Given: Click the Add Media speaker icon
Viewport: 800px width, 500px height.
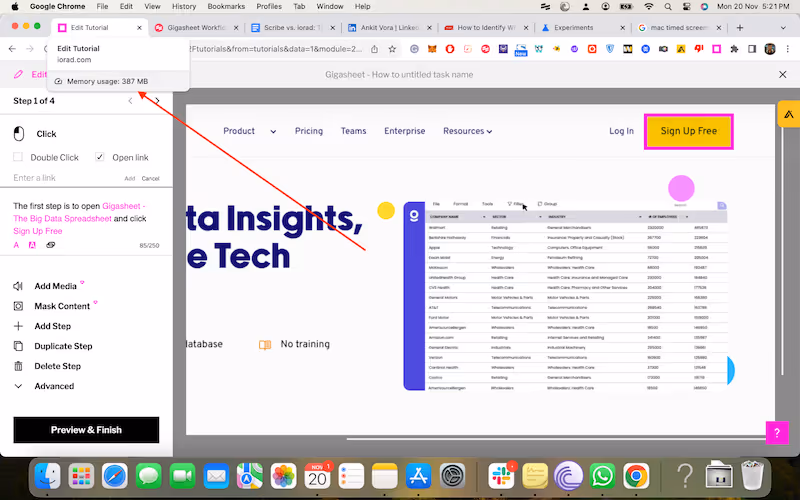Looking at the screenshot, I should pos(18,286).
